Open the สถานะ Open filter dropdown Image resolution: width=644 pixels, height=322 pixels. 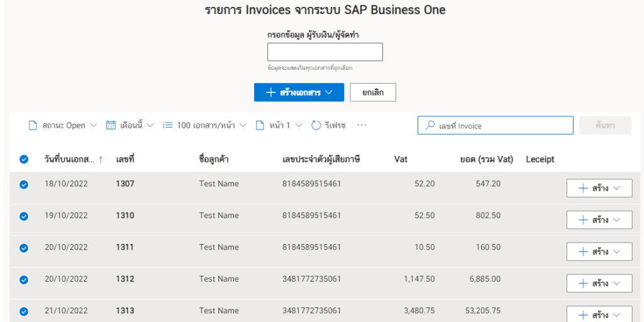click(x=93, y=125)
